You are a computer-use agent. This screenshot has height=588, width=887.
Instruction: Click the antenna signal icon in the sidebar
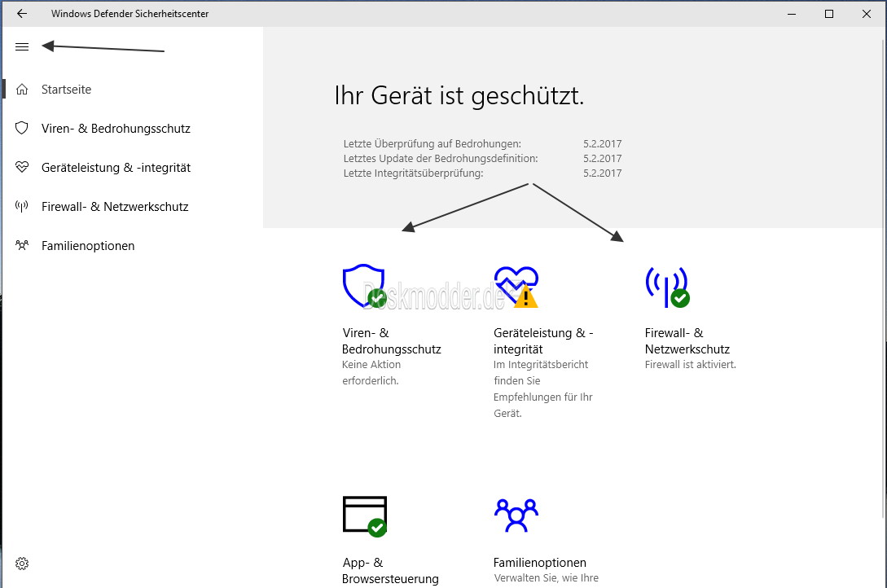point(22,206)
